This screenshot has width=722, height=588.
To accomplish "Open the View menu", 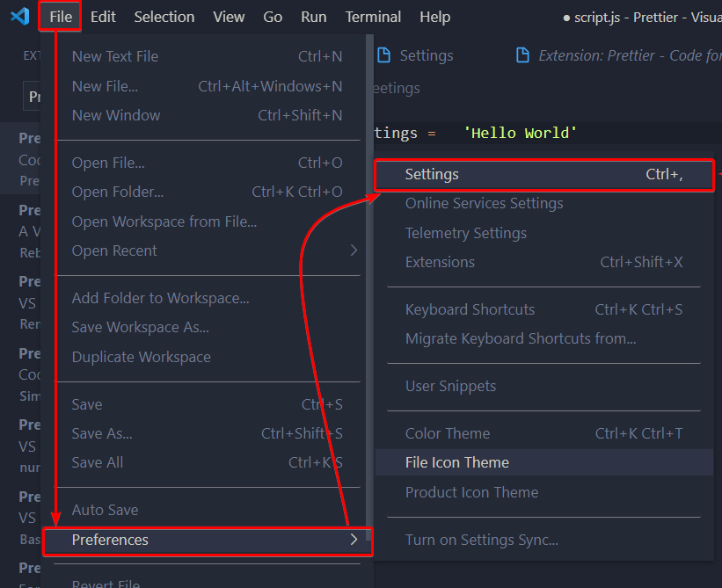I will [x=229, y=17].
